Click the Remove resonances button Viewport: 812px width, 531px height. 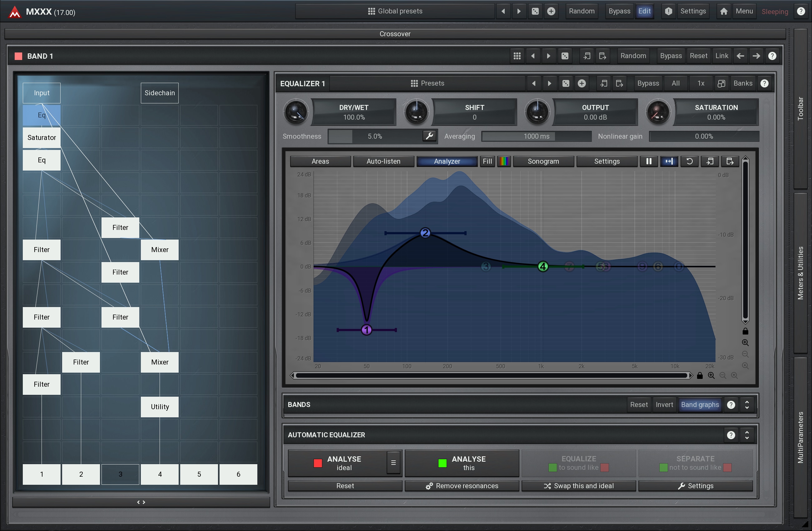click(462, 486)
